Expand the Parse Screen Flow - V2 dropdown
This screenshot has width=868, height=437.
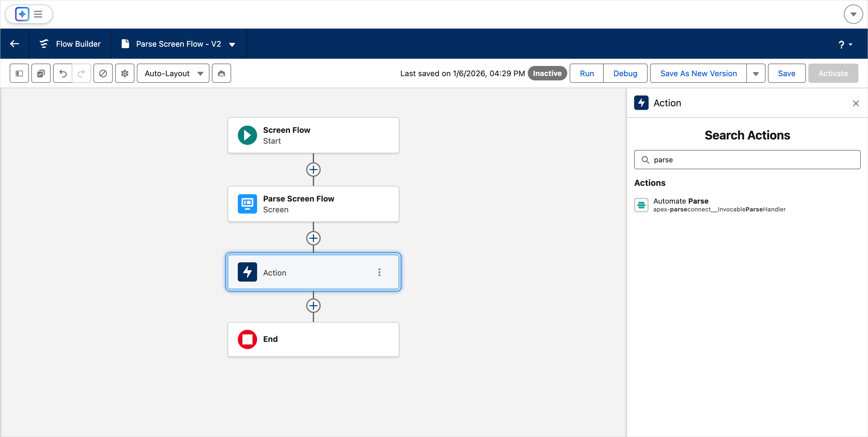coord(232,45)
